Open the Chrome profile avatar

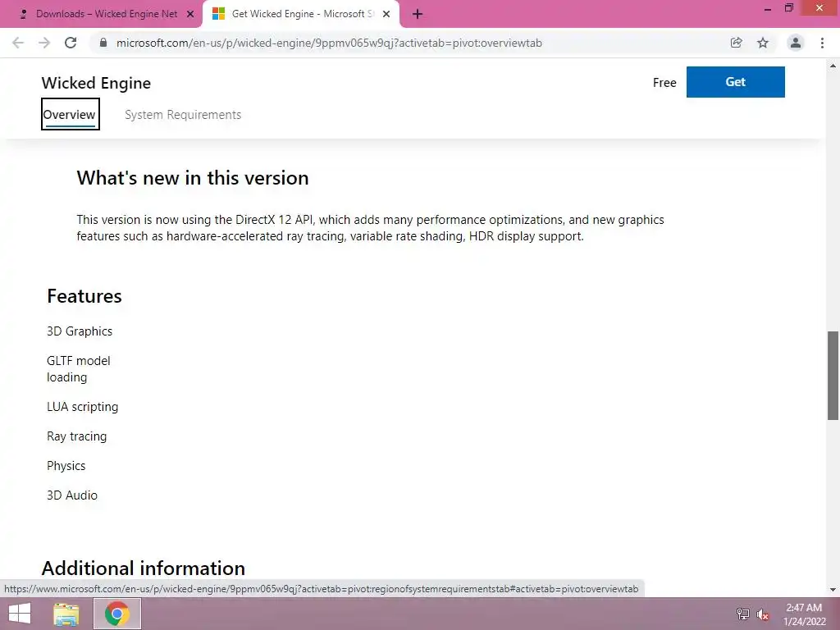coord(796,43)
